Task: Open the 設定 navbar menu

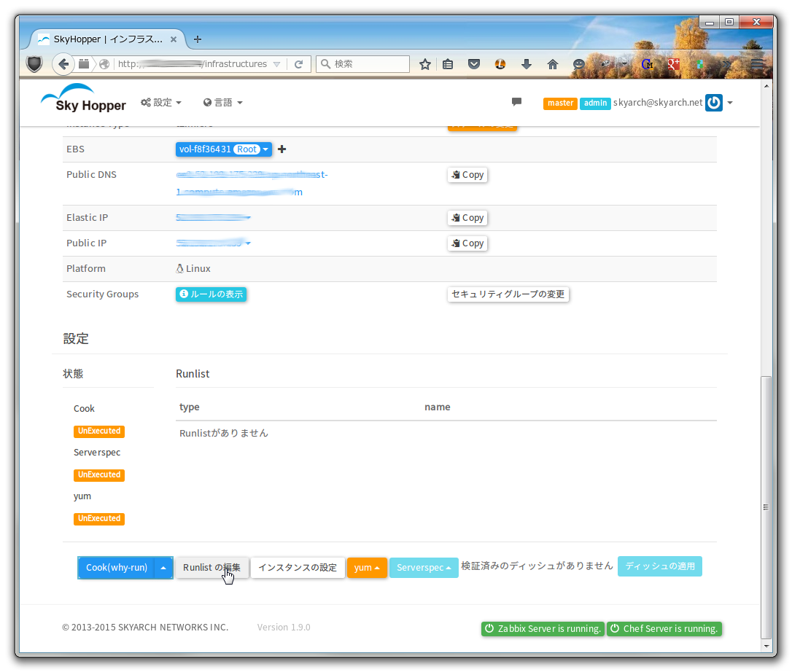Action: click(161, 103)
